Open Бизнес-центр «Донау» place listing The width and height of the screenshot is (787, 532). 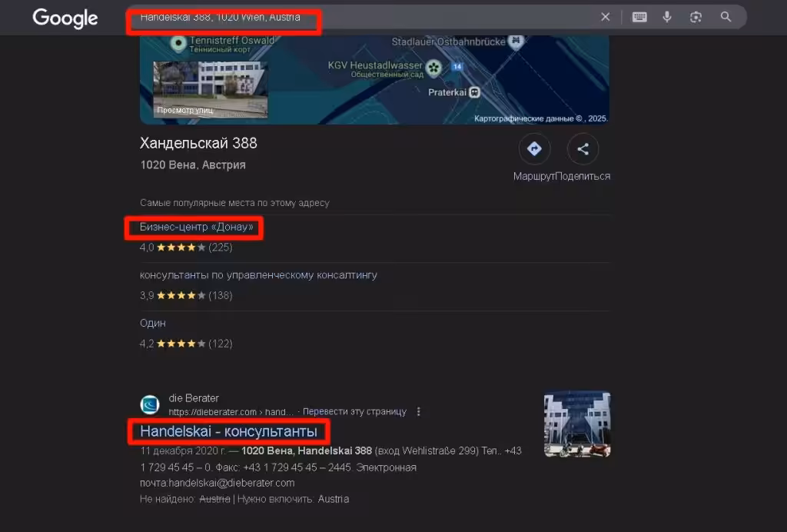[197, 227]
